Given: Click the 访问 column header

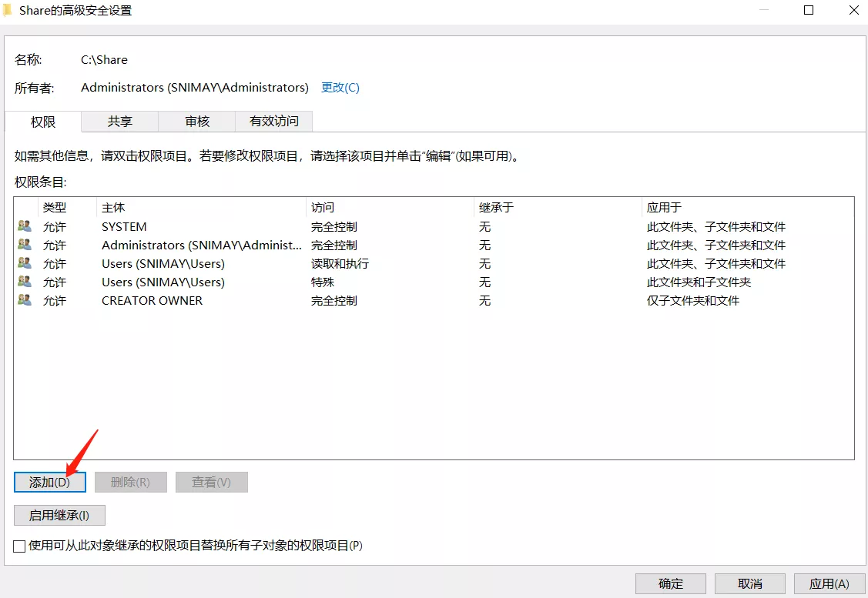Looking at the screenshot, I should coord(389,208).
